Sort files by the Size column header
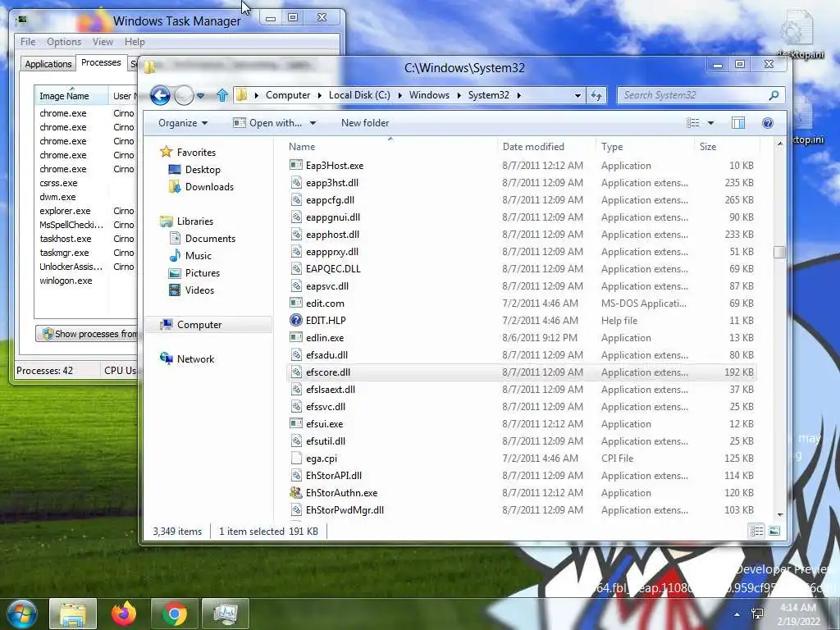 (x=727, y=146)
